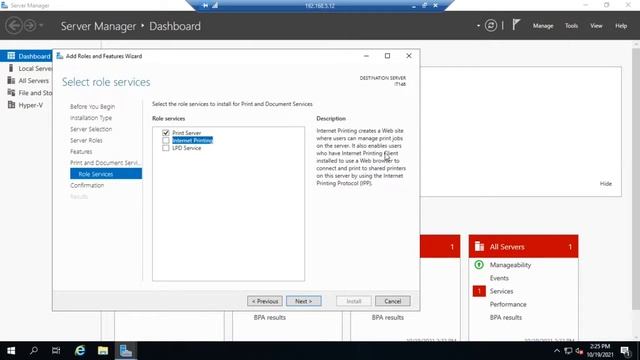Click the taskbar search icon
Viewport: 640px width, 360px height.
coord(34,351)
